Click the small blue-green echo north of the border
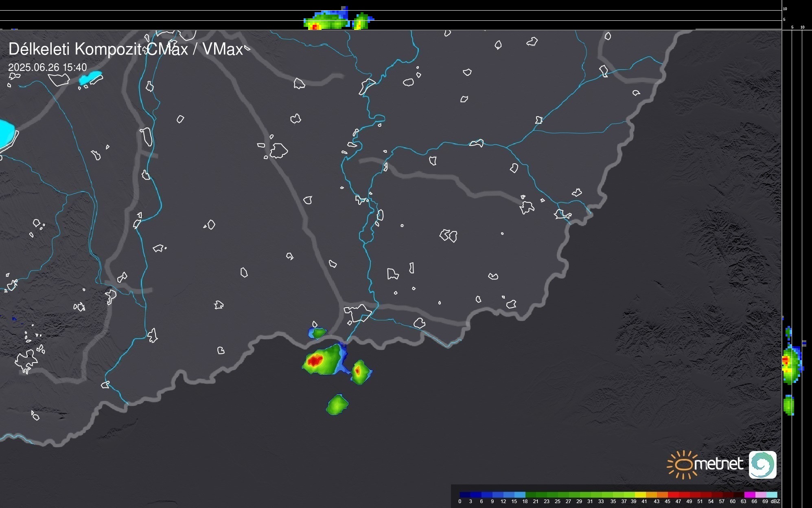 [318, 333]
